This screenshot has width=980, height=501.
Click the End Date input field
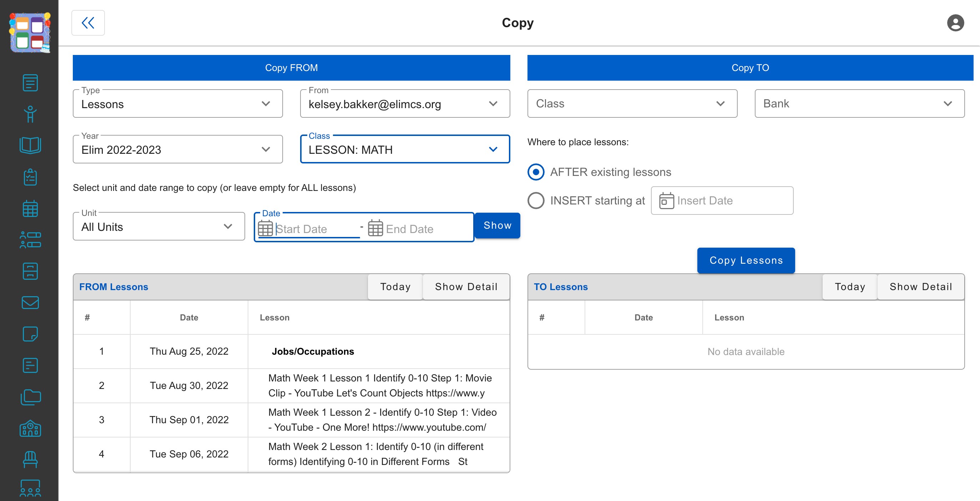[428, 229]
